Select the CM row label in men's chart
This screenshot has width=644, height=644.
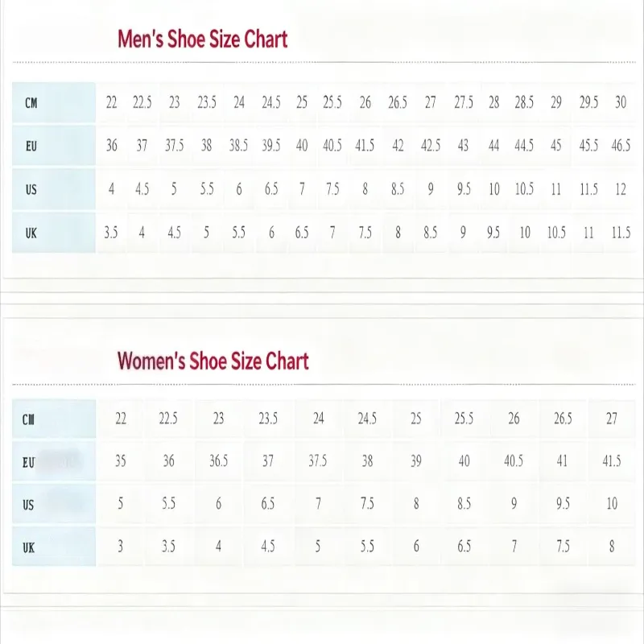[31, 102]
